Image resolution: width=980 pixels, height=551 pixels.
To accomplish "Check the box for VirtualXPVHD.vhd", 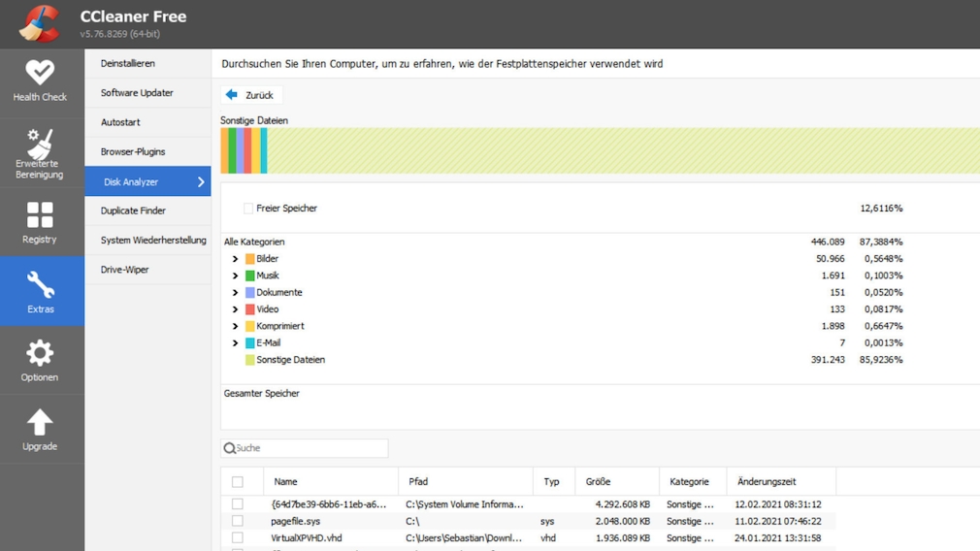I will pos(238,537).
